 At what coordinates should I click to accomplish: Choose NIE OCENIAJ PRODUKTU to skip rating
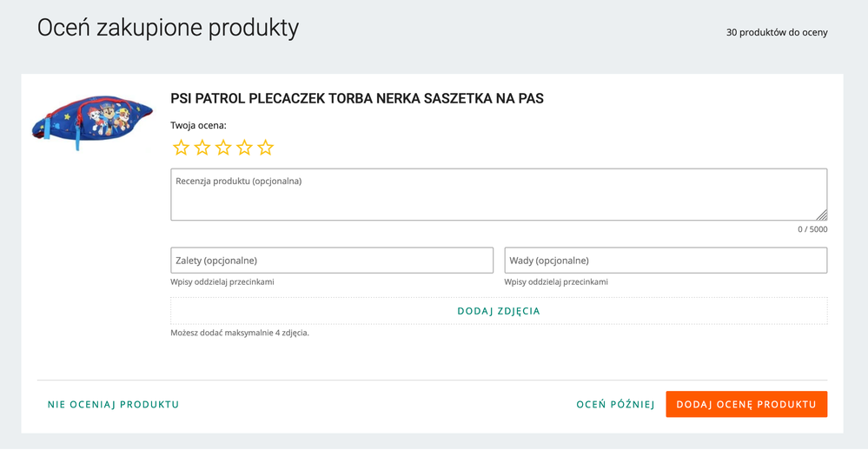(x=114, y=405)
